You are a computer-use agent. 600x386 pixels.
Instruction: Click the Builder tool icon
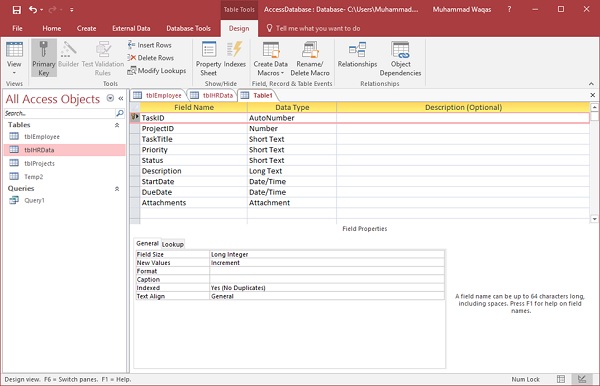(x=68, y=50)
